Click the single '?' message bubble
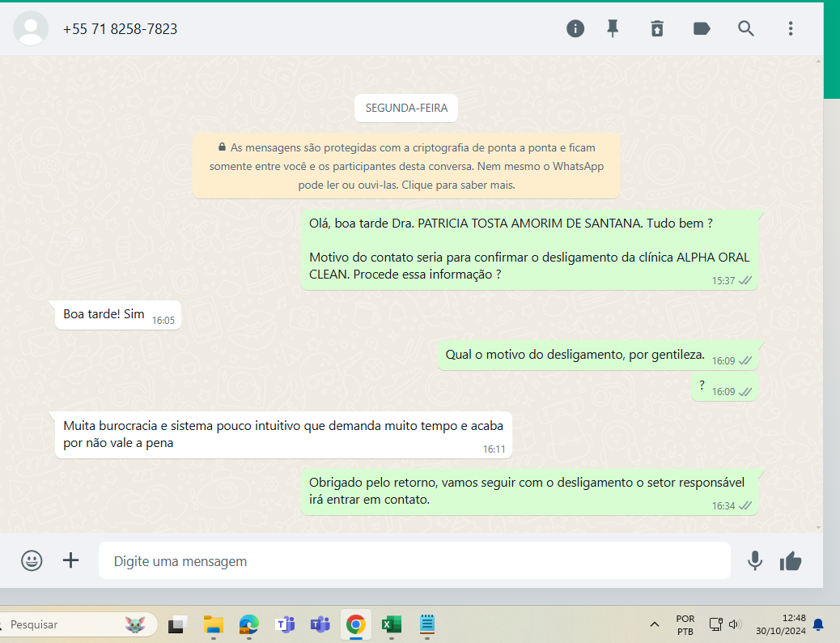This screenshot has height=643, width=840. (724, 387)
